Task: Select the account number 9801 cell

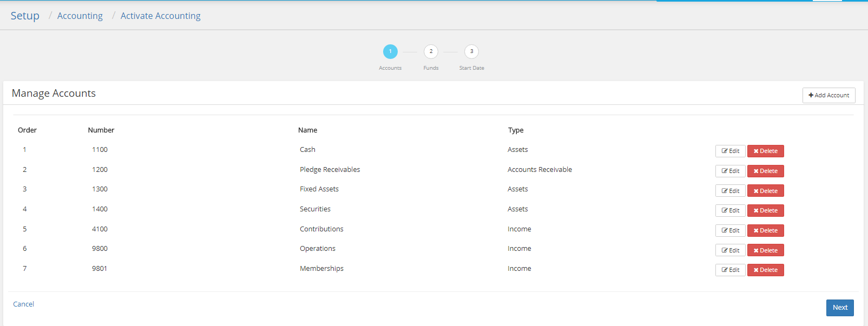Action: (x=100, y=268)
